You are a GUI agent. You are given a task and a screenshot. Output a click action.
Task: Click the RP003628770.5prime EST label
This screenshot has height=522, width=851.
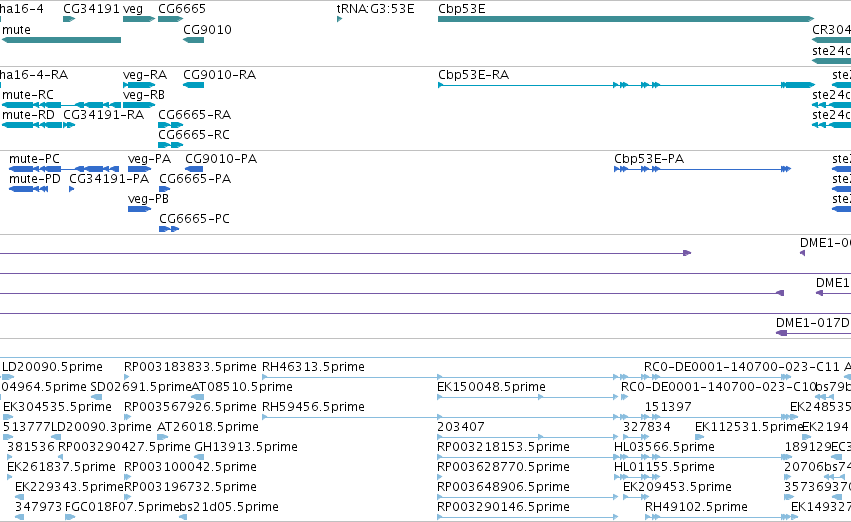[503, 467]
